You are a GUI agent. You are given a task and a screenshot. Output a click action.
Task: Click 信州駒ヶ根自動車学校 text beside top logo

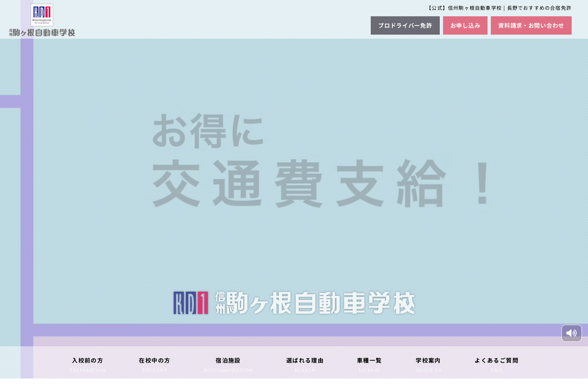(42, 33)
